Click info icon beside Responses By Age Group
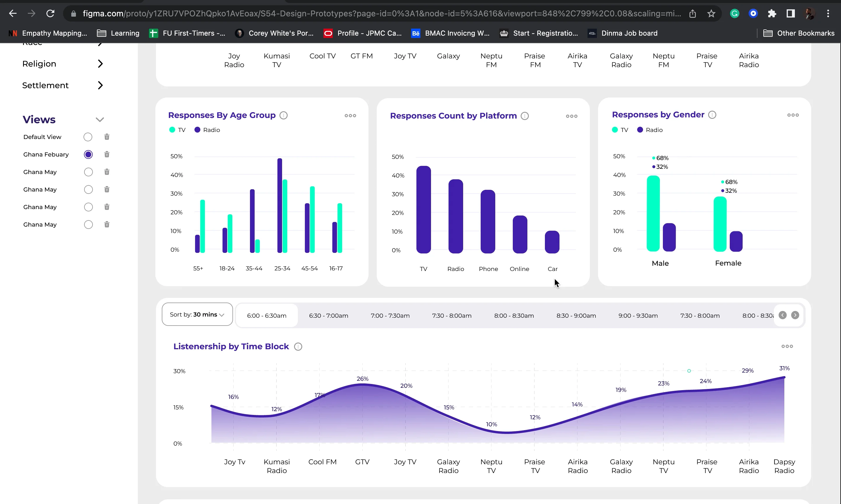 coord(284,115)
